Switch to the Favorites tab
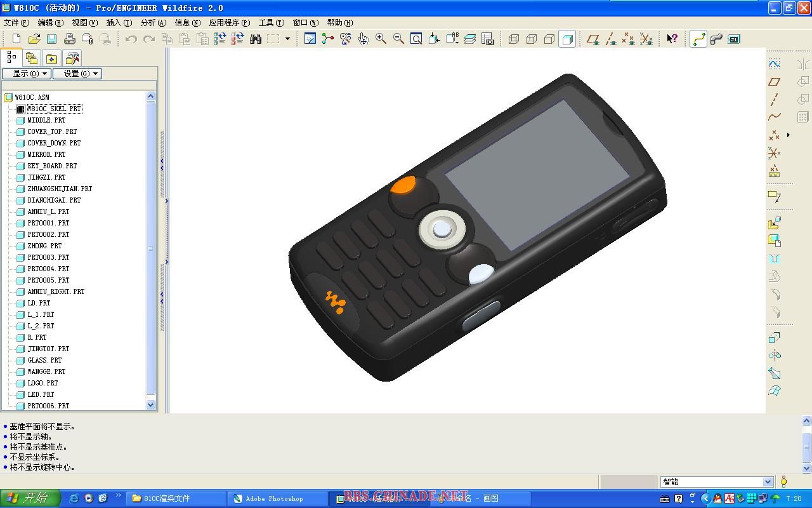This screenshot has height=508, width=812. tap(51, 58)
